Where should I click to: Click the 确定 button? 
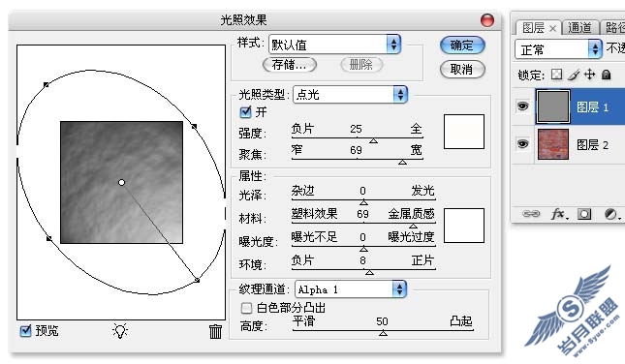pos(462,45)
